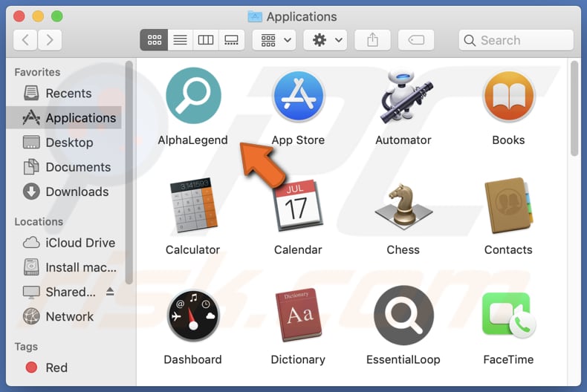
Task: Expand the Action gear menu
Action: [x=328, y=40]
